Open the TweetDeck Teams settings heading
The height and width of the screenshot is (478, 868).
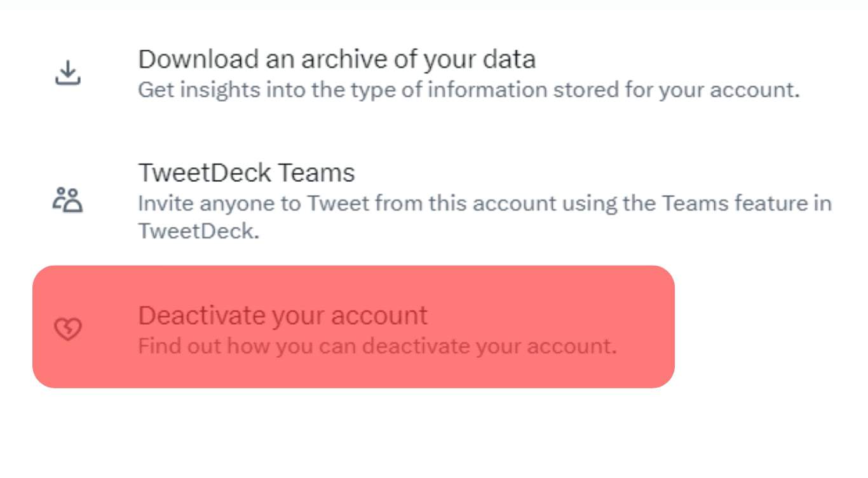(246, 172)
